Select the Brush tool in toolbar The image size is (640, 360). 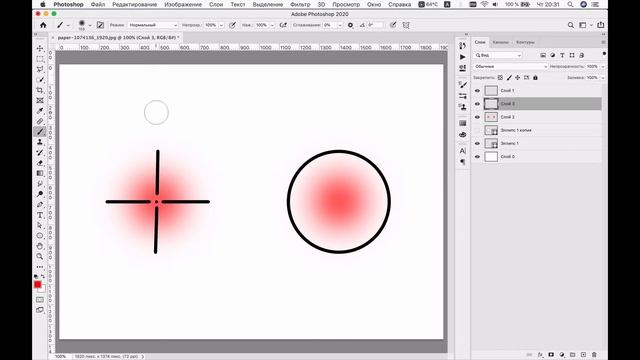coord(40,131)
